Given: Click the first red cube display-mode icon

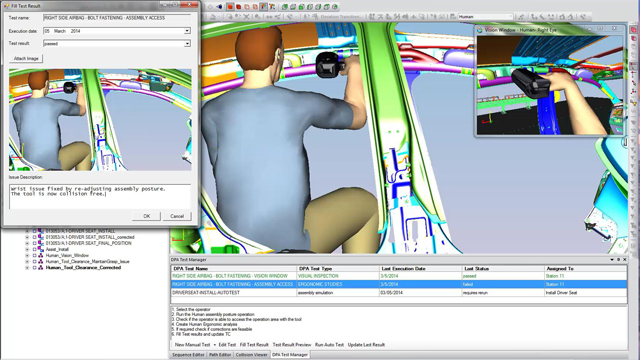Looking at the screenshot, I should pos(230,7).
